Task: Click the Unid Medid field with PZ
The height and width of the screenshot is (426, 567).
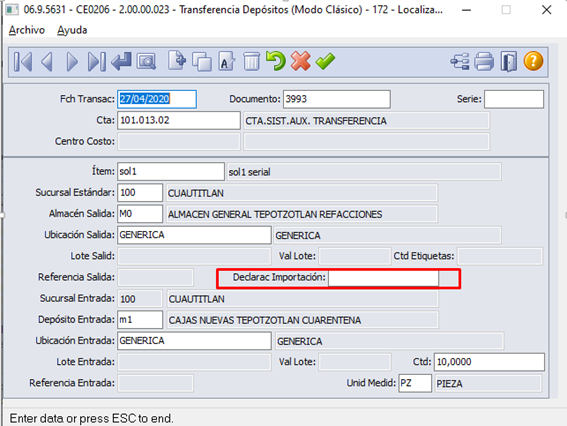Action: pos(415,383)
